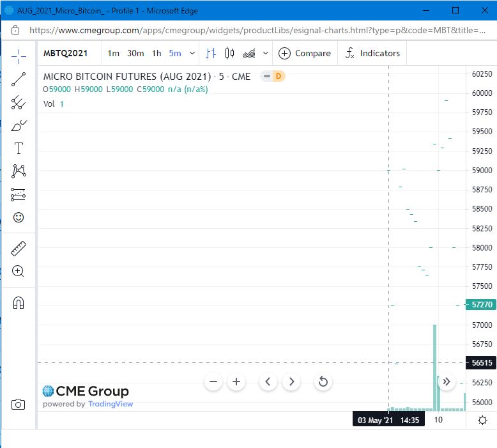The image size is (497, 448).
Task: Open chart settings gear at bottom right
Action: [482, 420]
